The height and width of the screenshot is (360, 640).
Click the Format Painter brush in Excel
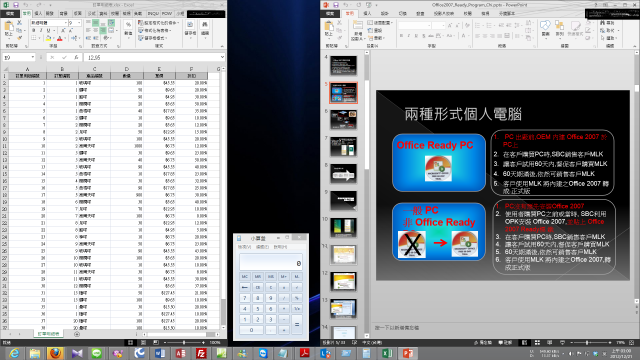pyautogui.click(x=19, y=38)
